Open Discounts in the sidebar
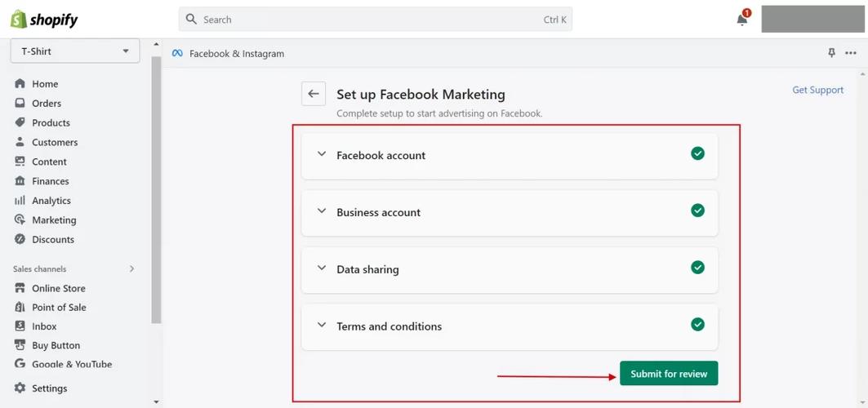 tap(53, 239)
